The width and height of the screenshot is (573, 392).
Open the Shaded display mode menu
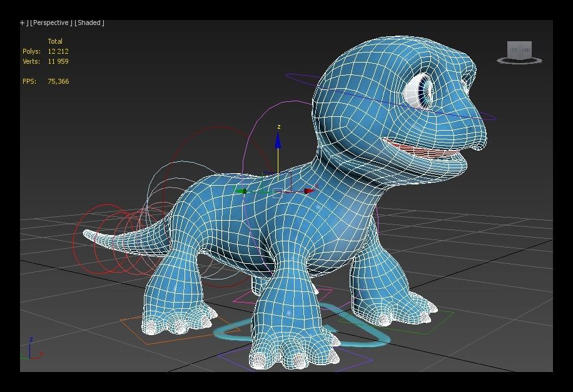pyautogui.click(x=89, y=23)
